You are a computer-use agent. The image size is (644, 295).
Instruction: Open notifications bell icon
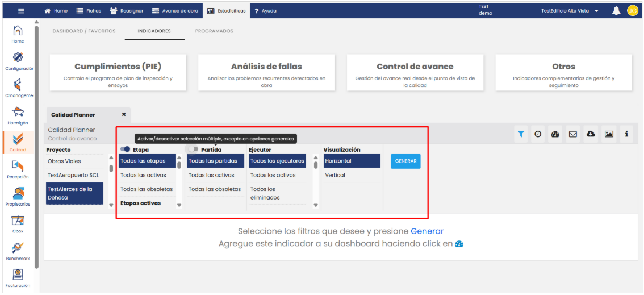tap(616, 11)
